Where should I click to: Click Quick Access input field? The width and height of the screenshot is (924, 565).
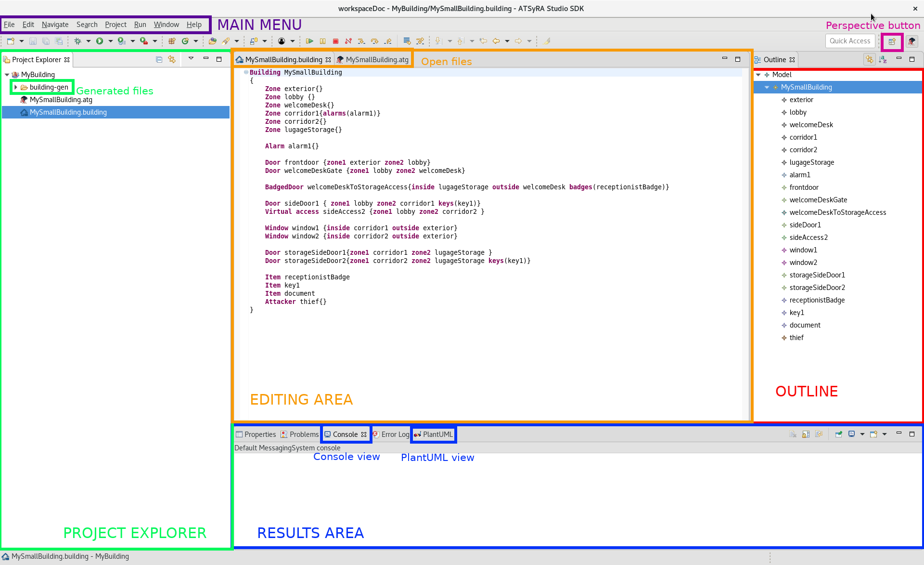click(850, 41)
